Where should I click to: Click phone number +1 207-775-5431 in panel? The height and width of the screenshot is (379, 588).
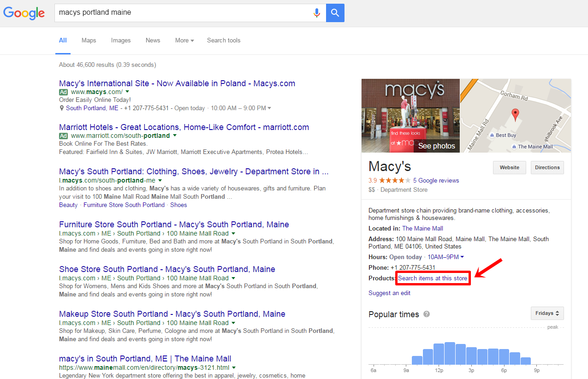pyautogui.click(x=413, y=267)
